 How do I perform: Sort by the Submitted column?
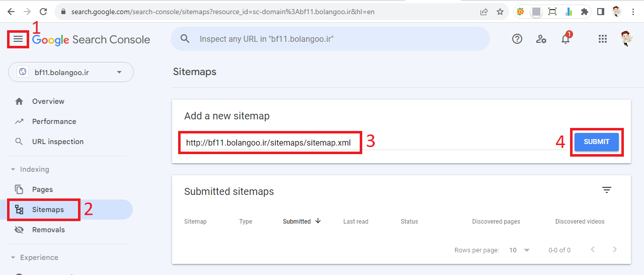302,222
